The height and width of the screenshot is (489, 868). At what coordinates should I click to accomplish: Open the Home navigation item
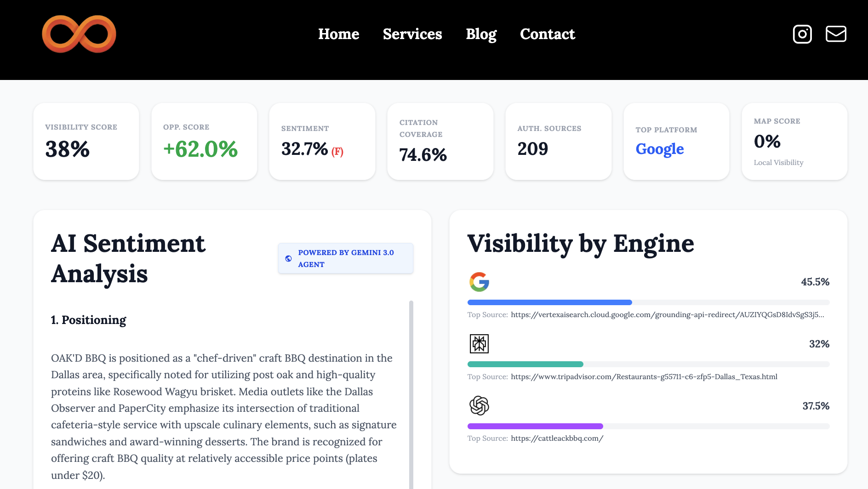pos(339,34)
